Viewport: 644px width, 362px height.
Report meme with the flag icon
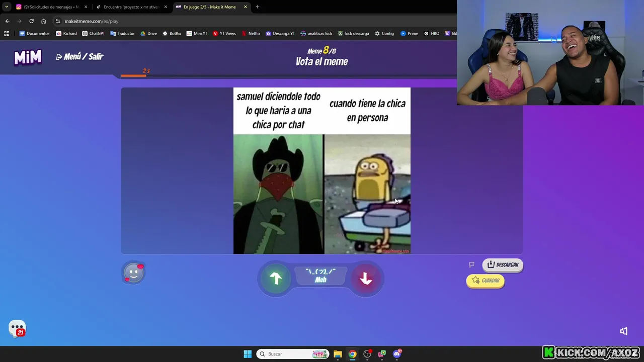click(x=471, y=264)
